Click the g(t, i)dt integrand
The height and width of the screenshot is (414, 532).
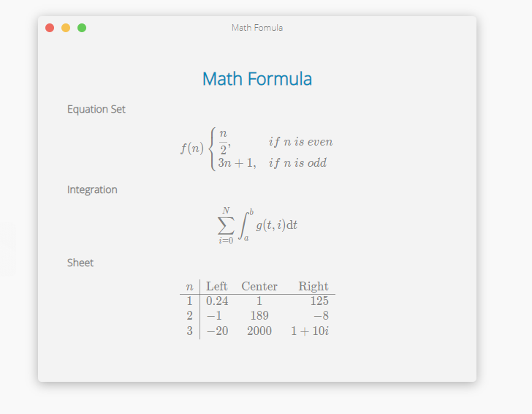point(276,225)
